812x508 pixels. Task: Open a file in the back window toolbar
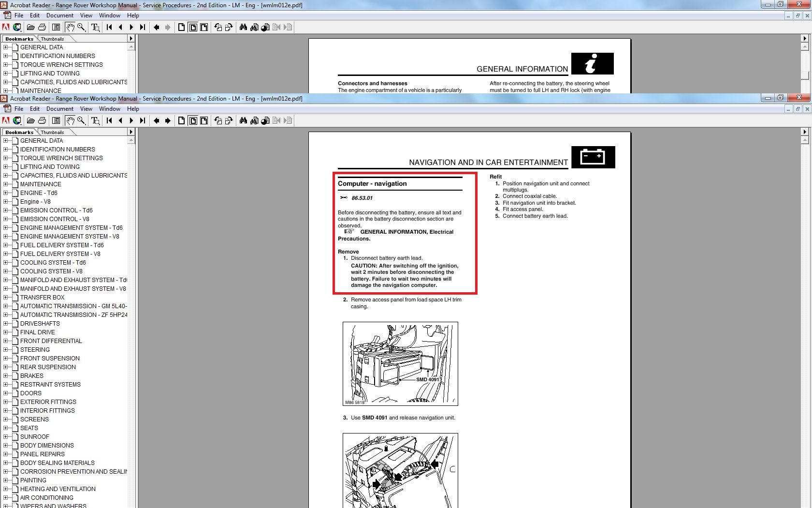coord(30,27)
